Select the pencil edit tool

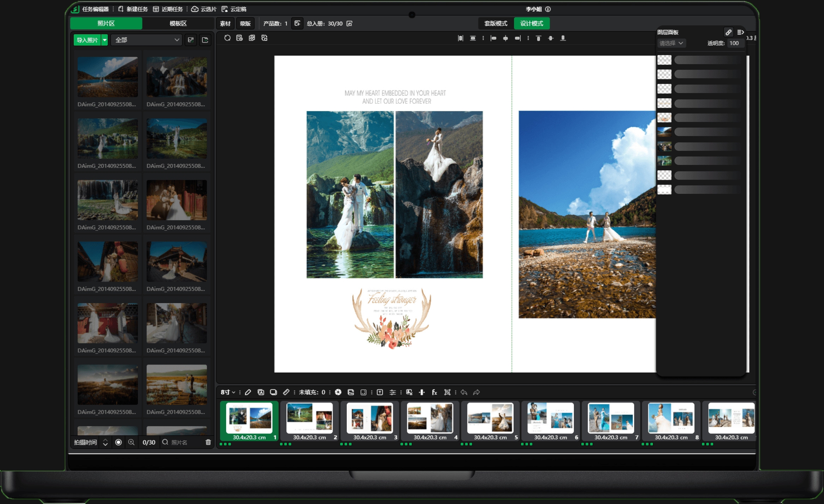(248, 392)
